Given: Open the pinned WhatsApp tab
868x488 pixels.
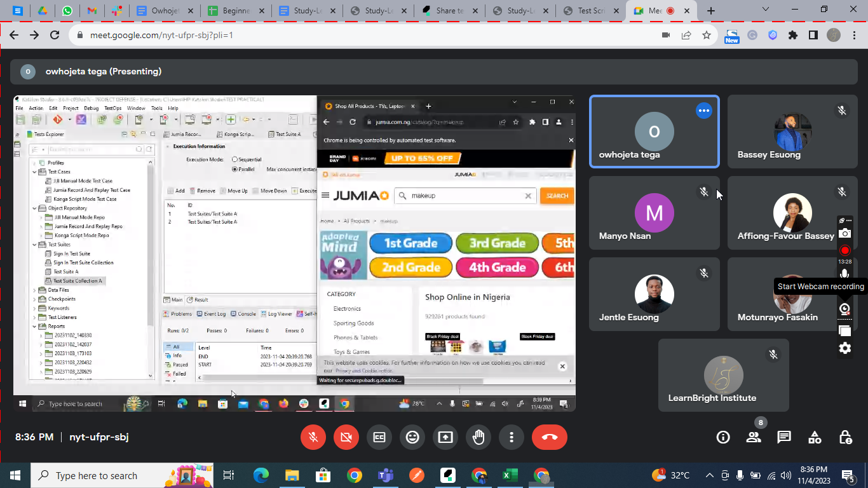Looking at the screenshot, I should point(67,11).
